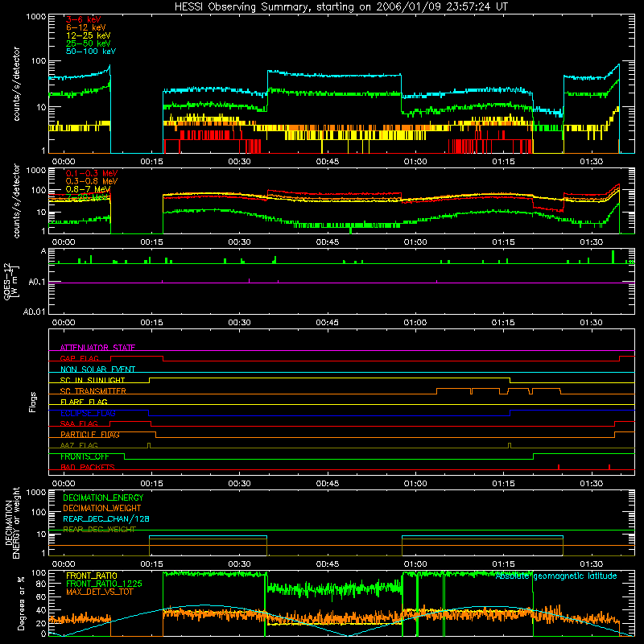Click the ECLIPSE_FLAG label

(88, 413)
